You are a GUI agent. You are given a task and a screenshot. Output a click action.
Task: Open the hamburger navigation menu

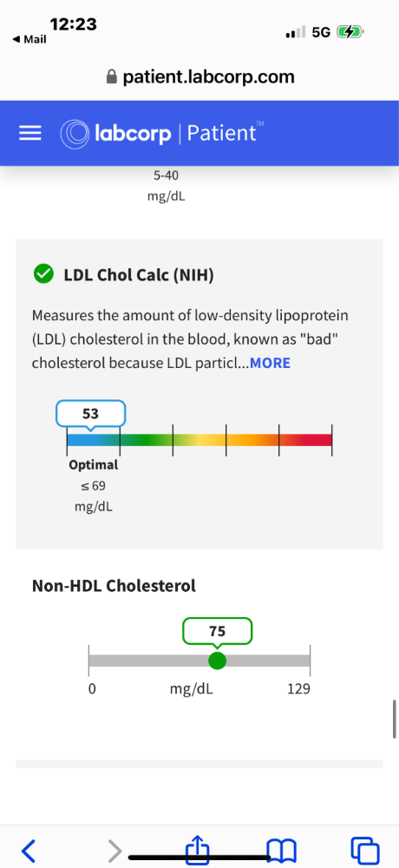[29, 134]
